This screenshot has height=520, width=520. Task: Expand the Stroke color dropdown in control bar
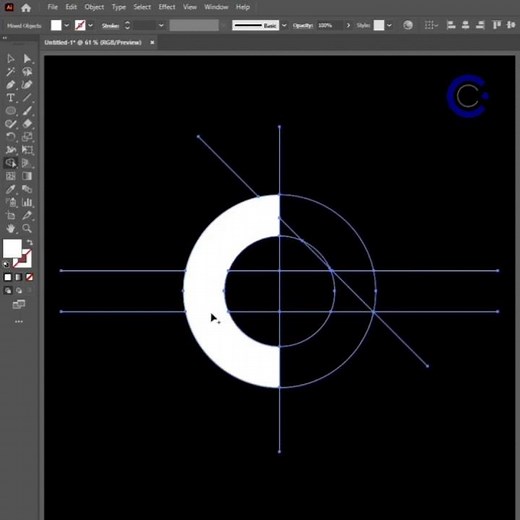point(90,25)
